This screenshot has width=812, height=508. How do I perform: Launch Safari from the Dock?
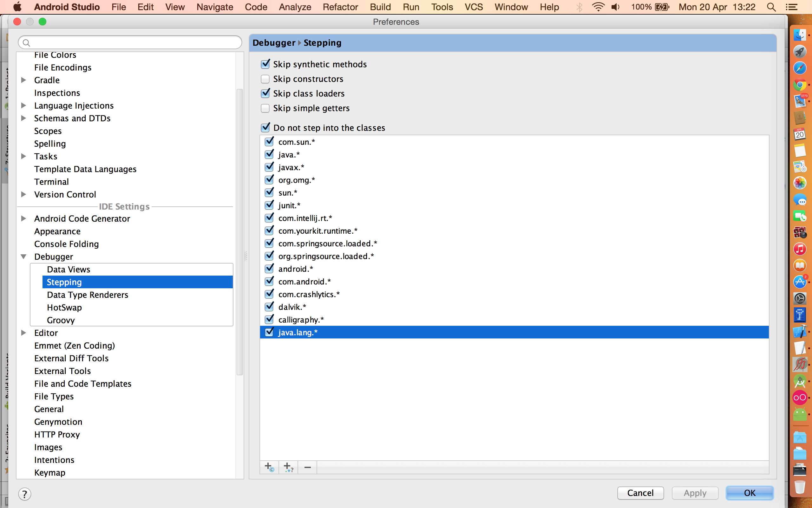pyautogui.click(x=800, y=68)
